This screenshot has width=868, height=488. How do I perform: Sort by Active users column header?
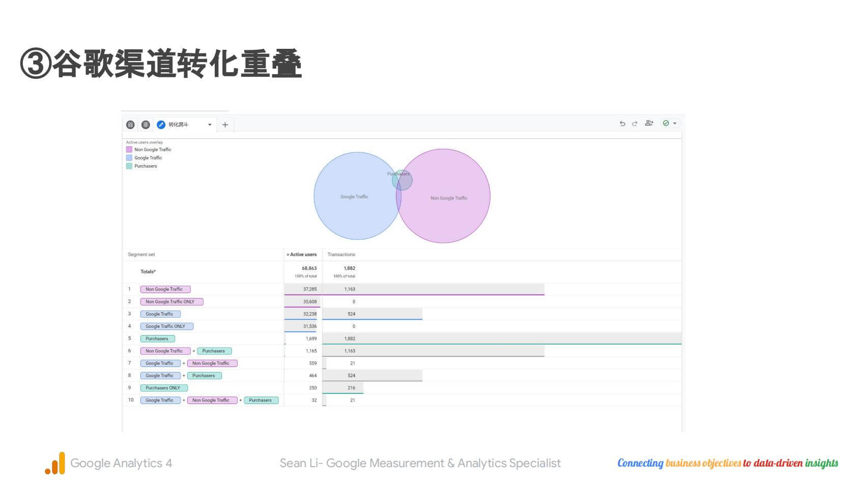[303, 255]
